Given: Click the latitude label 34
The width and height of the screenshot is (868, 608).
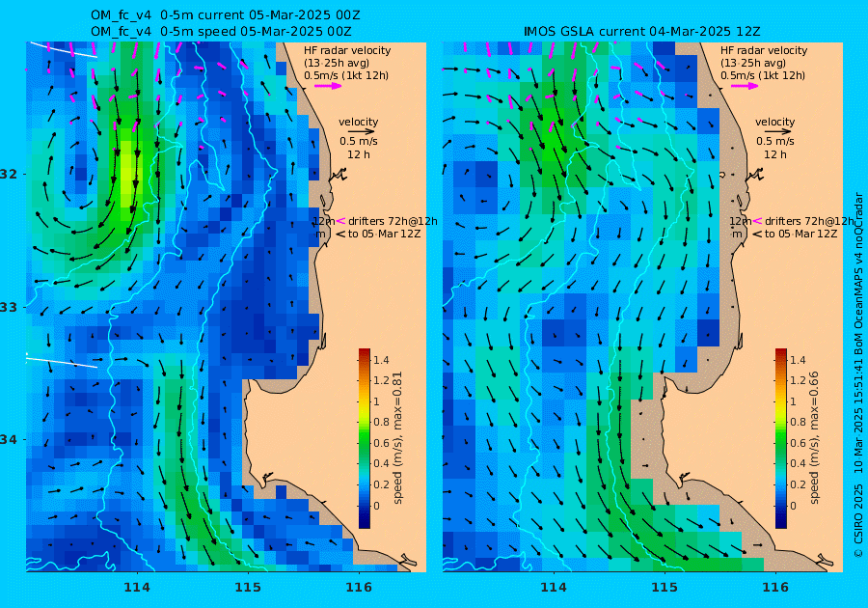Looking at the screenshot, I should point(9,440).
